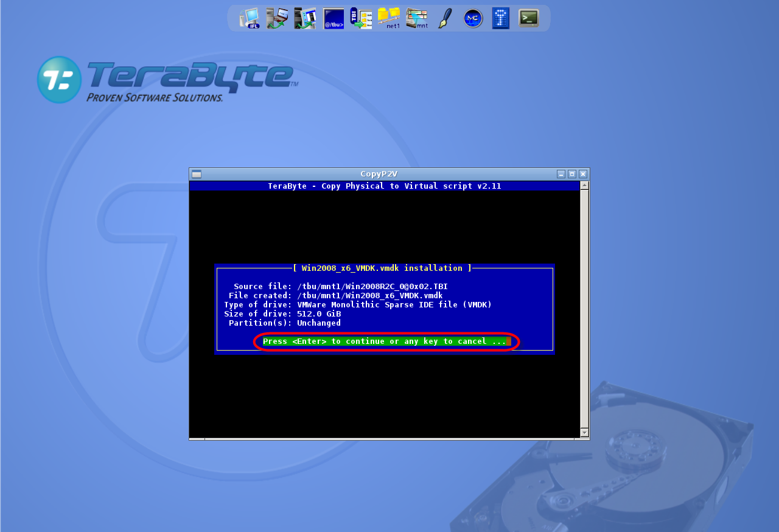Minimize the CopyP2V window

tap(561, 174)
